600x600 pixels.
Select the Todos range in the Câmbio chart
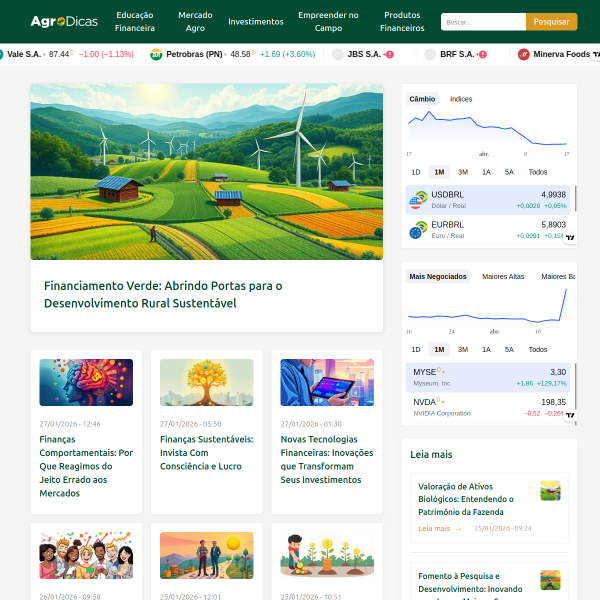(x=538, y=172)
